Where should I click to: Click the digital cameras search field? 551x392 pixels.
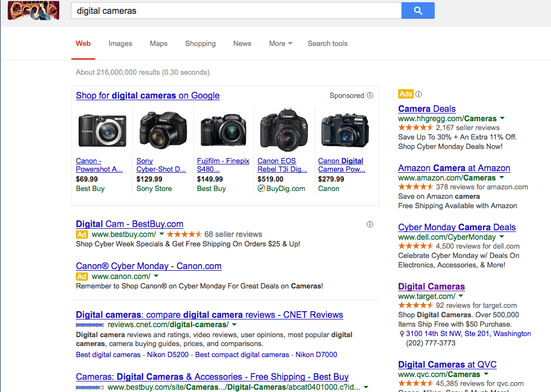[236, 11]
